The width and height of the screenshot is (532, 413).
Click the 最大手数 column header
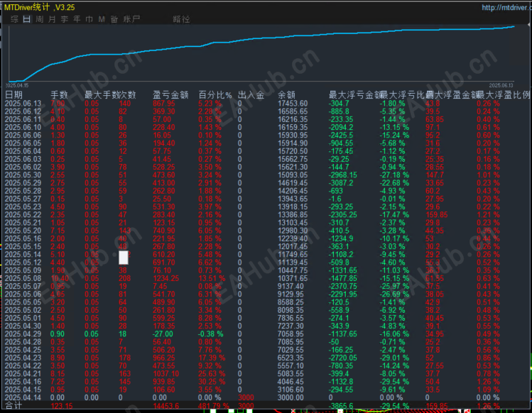pyautogui.click(x=101, y=95)
